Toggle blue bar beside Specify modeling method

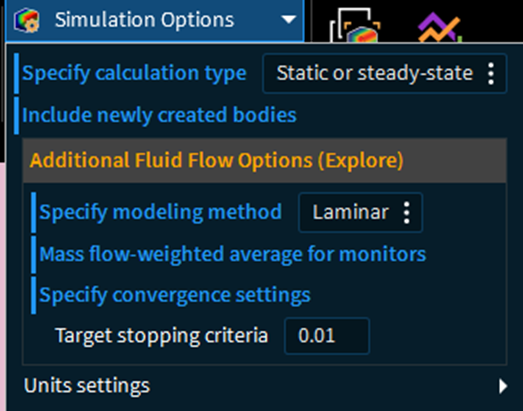click(33, 213)
